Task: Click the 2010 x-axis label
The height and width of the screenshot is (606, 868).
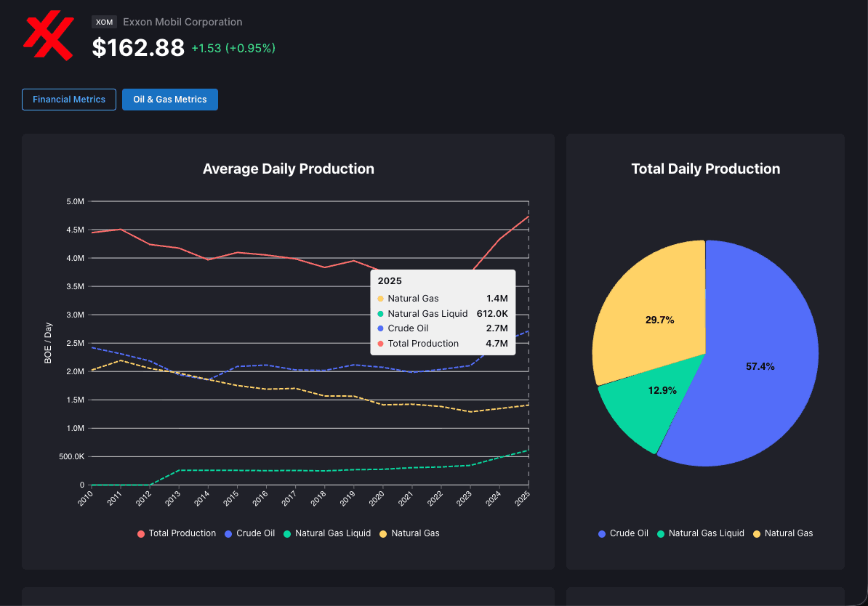Action: (85, 498)
